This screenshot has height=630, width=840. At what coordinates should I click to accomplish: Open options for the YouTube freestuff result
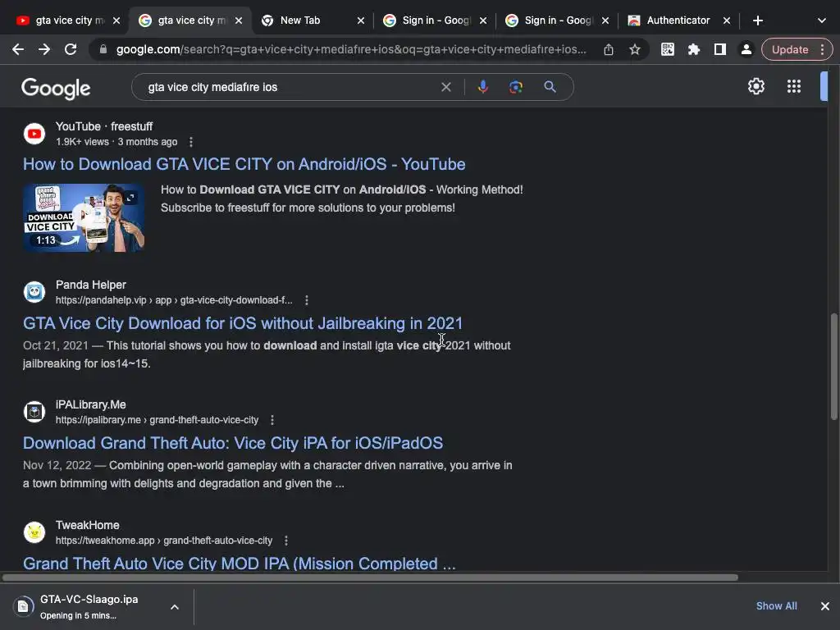click(191, 142)
